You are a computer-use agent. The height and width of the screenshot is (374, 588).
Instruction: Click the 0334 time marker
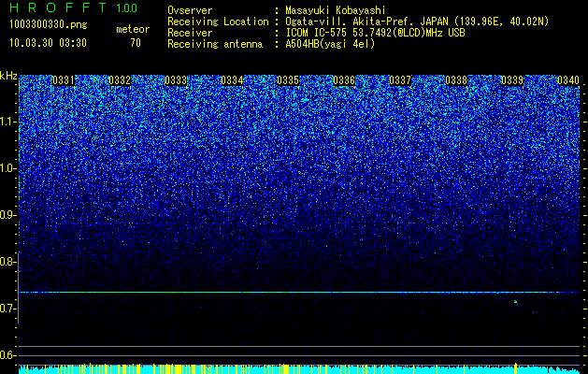[232, 80]
